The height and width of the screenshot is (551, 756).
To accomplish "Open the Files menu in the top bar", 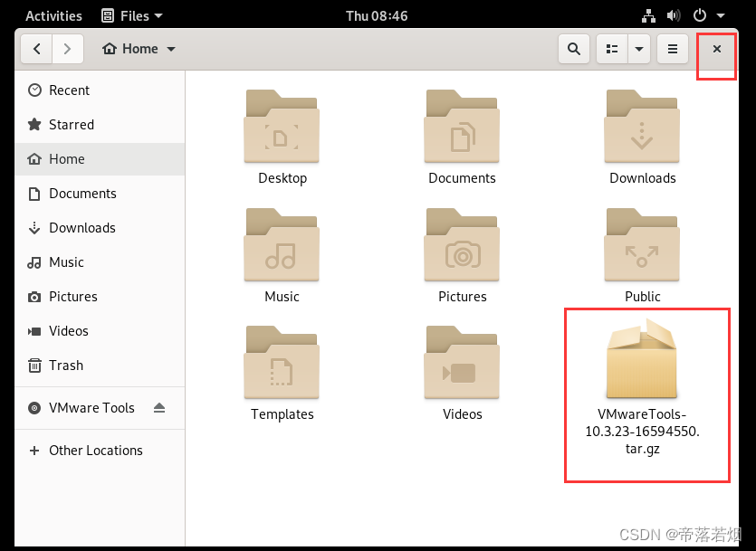I will (132, 15).
